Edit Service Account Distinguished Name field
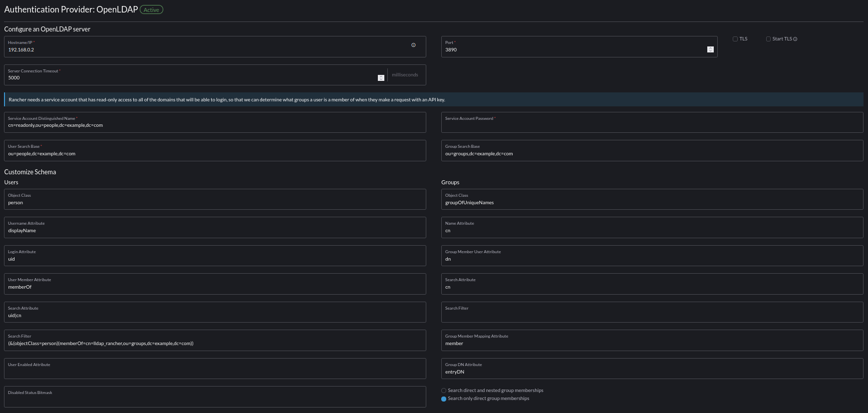The image size is (868, 413). pyautogui.click(x=215, y=122)
